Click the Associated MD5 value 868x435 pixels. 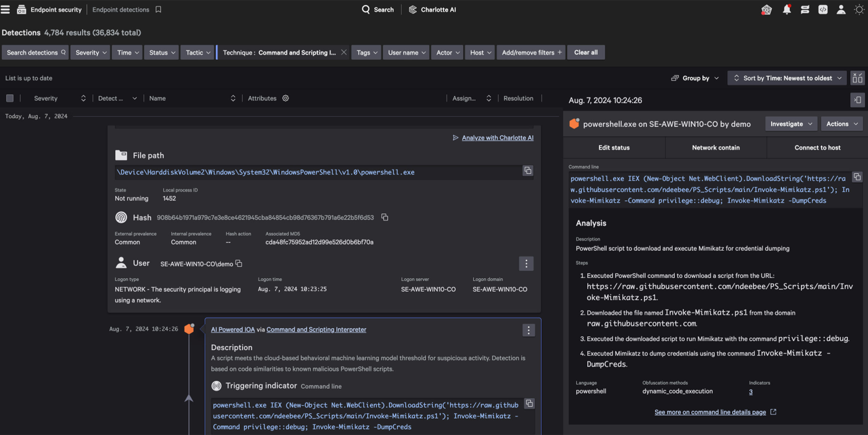click(319, 242)
